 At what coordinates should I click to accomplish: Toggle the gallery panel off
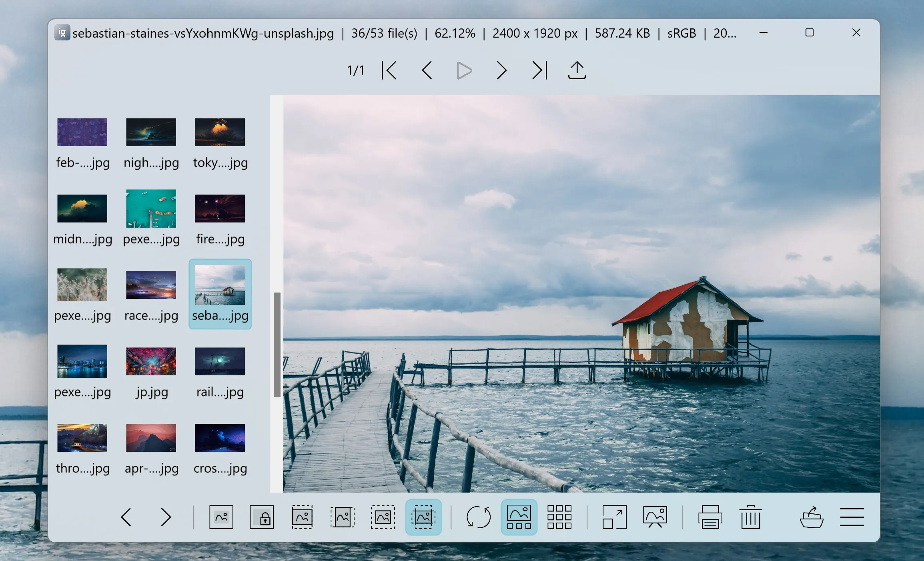point(519,517)
